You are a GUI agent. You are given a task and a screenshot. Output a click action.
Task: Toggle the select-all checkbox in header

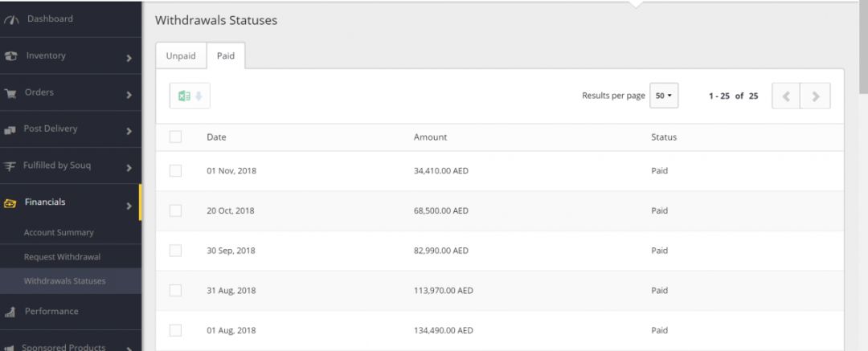pyautogui.click(x=175, y=137)
